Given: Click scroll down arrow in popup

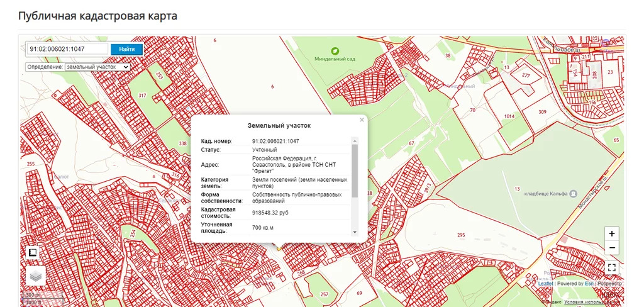Looking at the screenshot, I should tap(355, 232).
